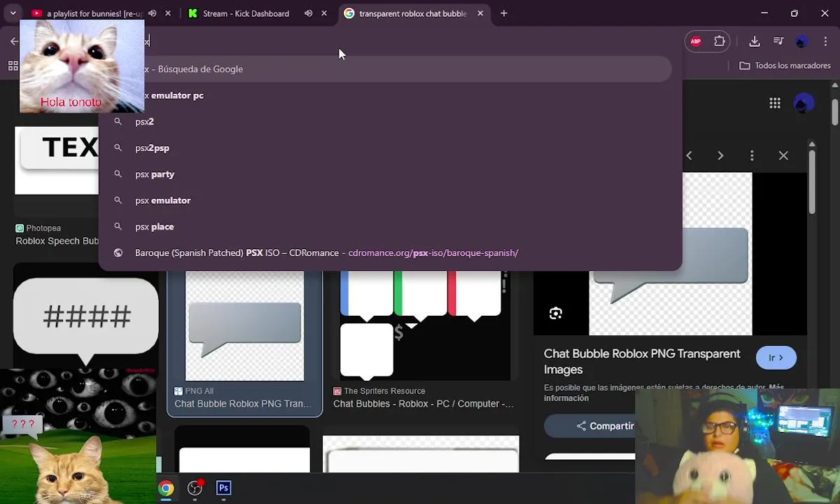
Task: Go to next image in preview panel
Action: tap(720, 155)
